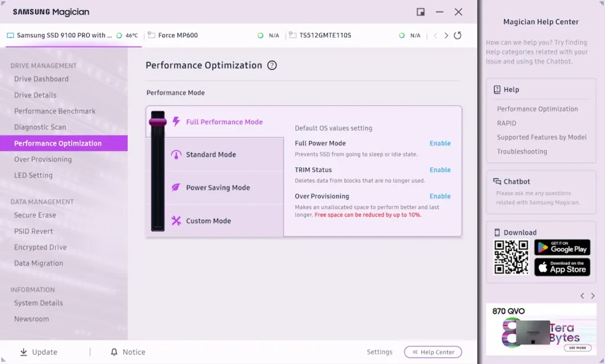Viewport: 605px width, 364px height.
Task: Open System Details in sidebar
Action: [x=38, y=303]
